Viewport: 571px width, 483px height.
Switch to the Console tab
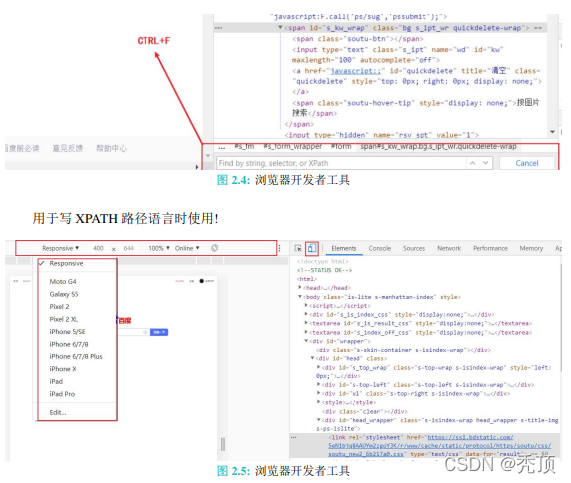[x=380, y=248]
